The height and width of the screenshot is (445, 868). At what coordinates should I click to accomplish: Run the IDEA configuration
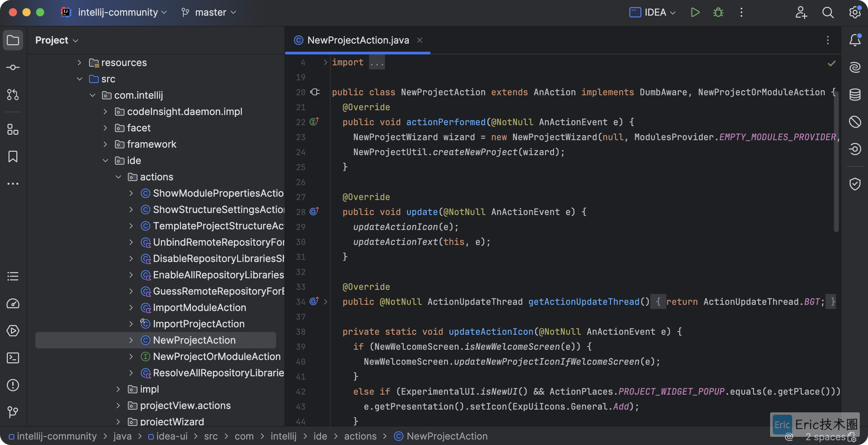[x=695, y=13]
